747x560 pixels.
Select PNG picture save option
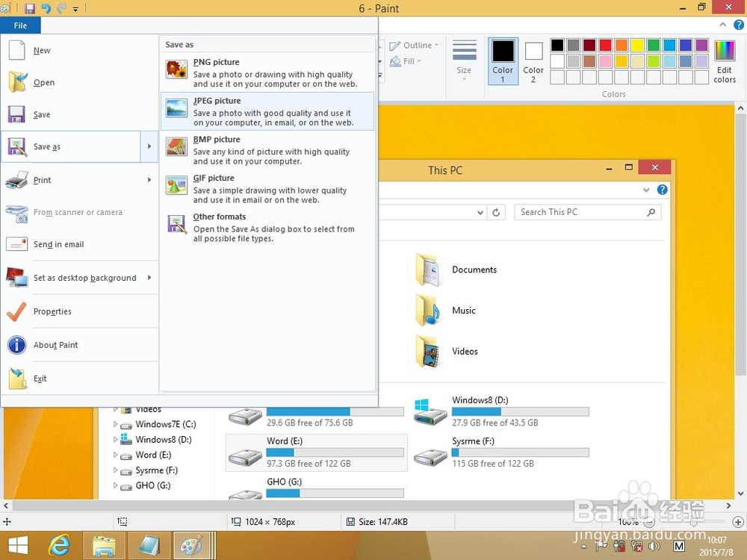click(267, 72)
